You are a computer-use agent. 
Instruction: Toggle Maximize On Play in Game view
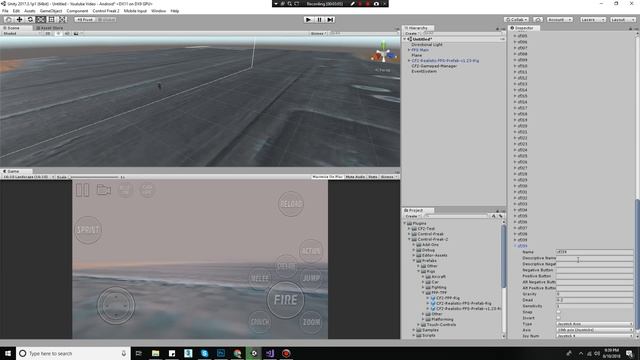click(x=327, y=177)
